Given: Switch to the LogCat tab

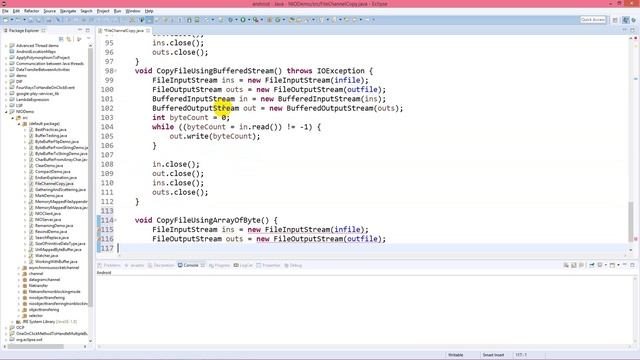Looking at the screenshot, I should coord(243,265).
